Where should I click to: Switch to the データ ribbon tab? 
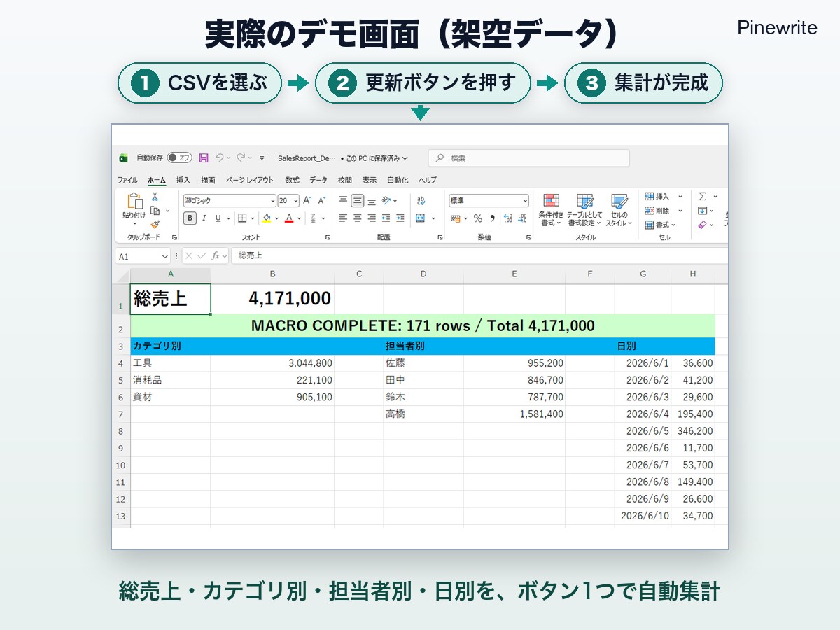[318, 181]
